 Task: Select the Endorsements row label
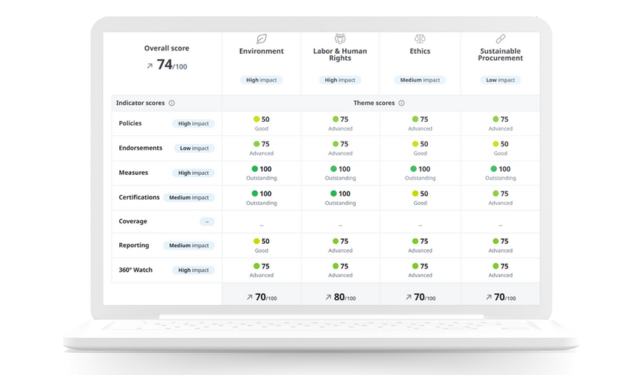click(x=140, y=148)
